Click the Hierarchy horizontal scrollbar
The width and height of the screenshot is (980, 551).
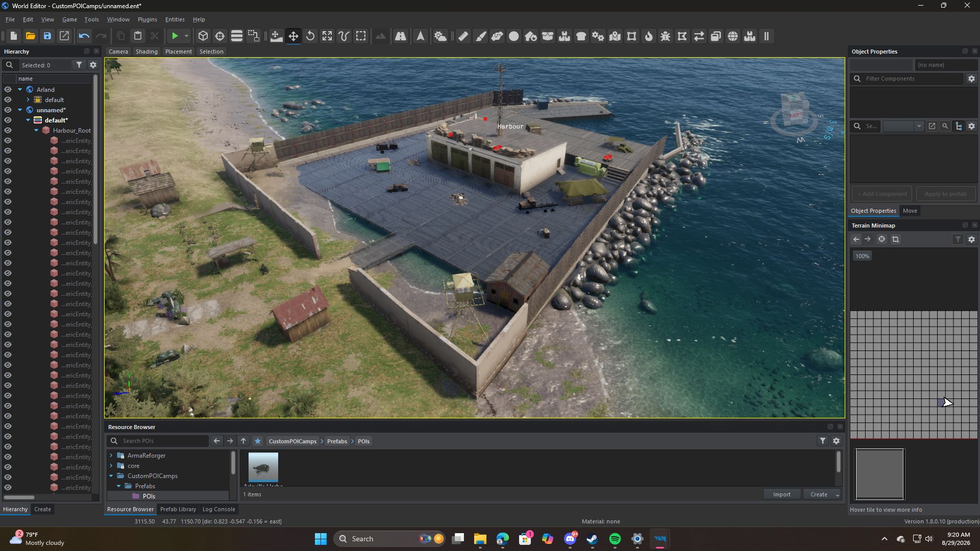[x=19, y=497]
